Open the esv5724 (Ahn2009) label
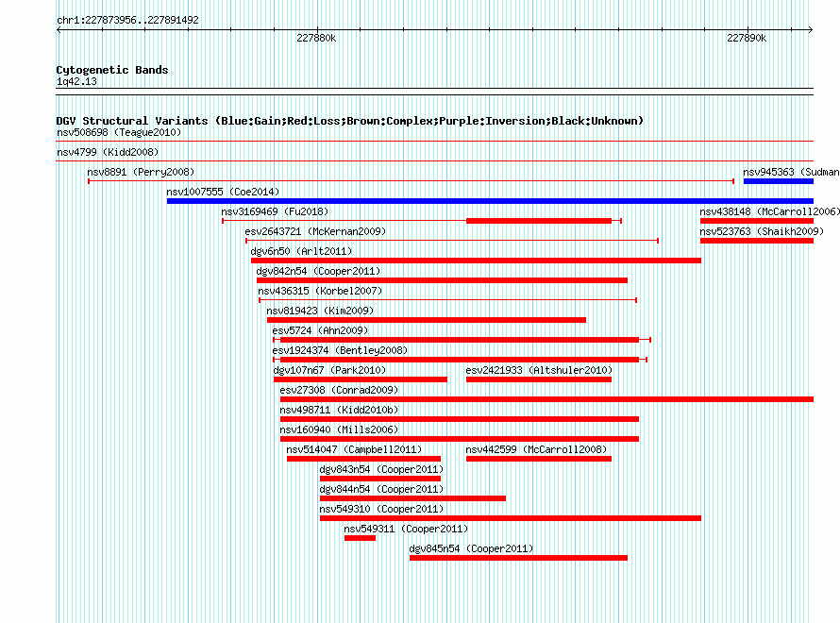Viewport: 840px width, 623px height. (x=320, y=330)
